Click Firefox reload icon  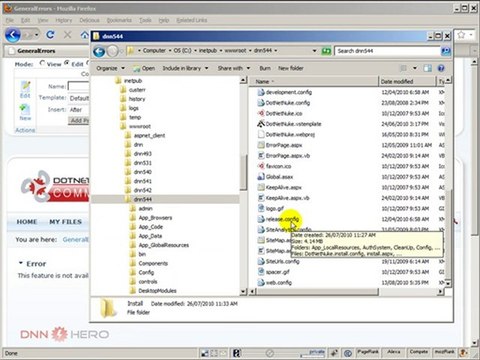(x=50, y=34)
